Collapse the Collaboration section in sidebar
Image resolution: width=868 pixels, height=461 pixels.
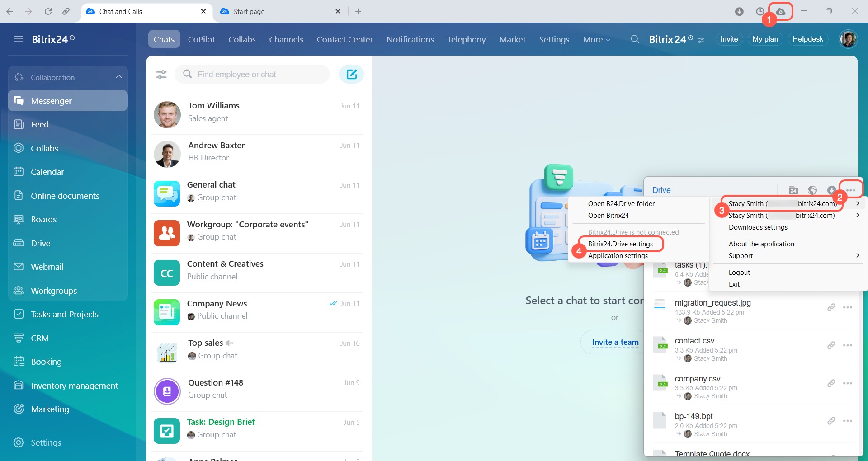(x=118, y=77)
